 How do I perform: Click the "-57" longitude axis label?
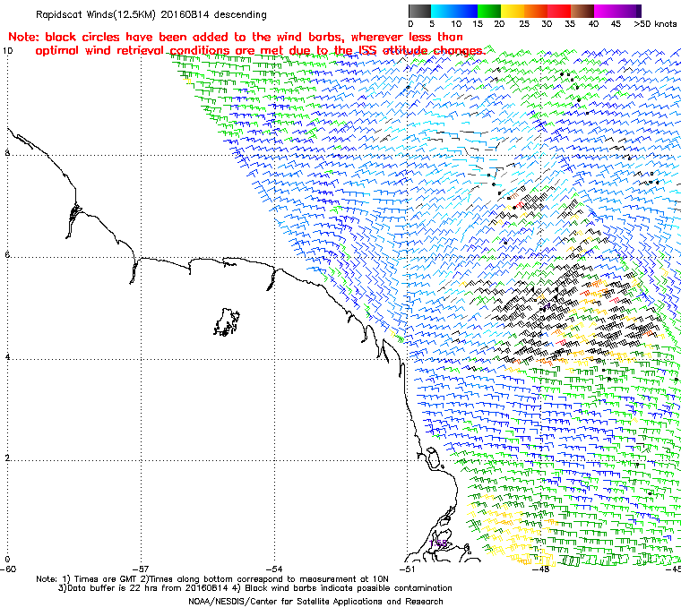[141, 569]
